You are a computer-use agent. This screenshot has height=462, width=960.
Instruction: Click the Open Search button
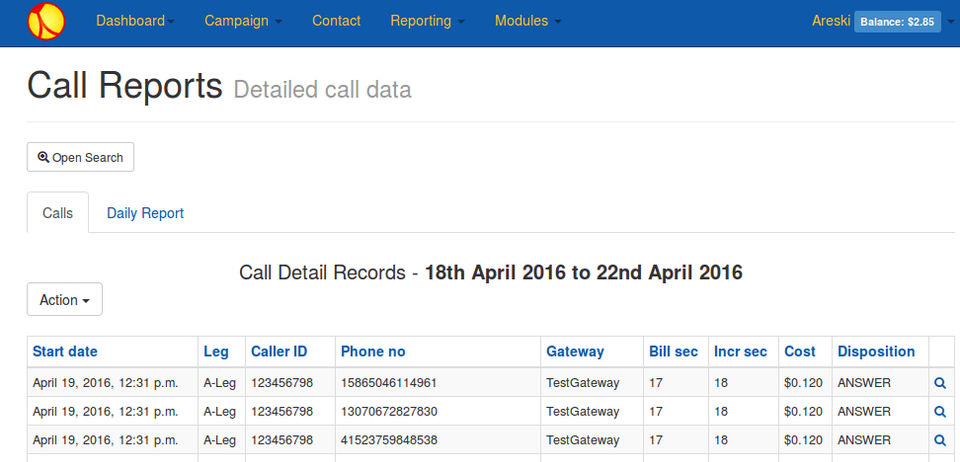coord(80,158)
